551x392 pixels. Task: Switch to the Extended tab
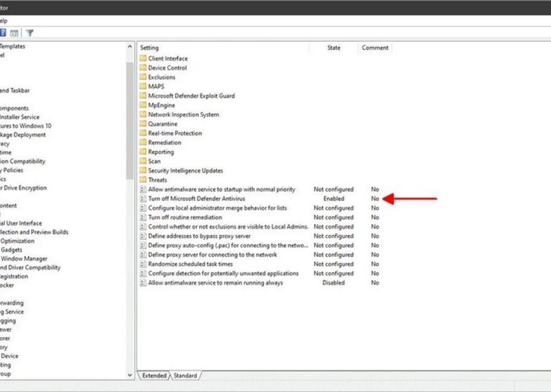pyautogui.click(x=153, y=375)
